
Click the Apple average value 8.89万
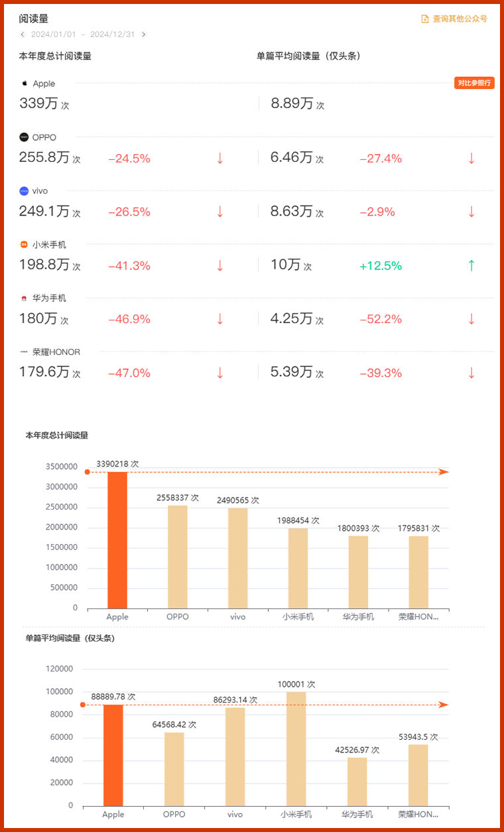click(292, 104)
